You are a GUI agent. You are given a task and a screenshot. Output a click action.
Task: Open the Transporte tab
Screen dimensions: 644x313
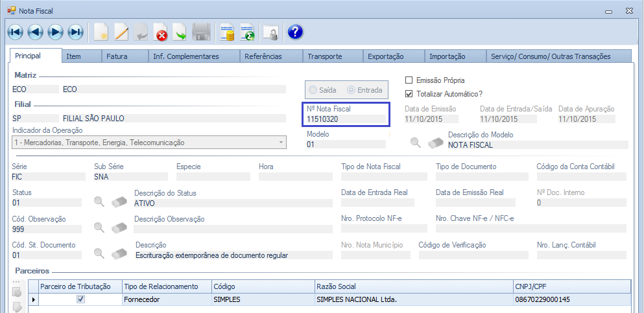click(x=333, y=56)
